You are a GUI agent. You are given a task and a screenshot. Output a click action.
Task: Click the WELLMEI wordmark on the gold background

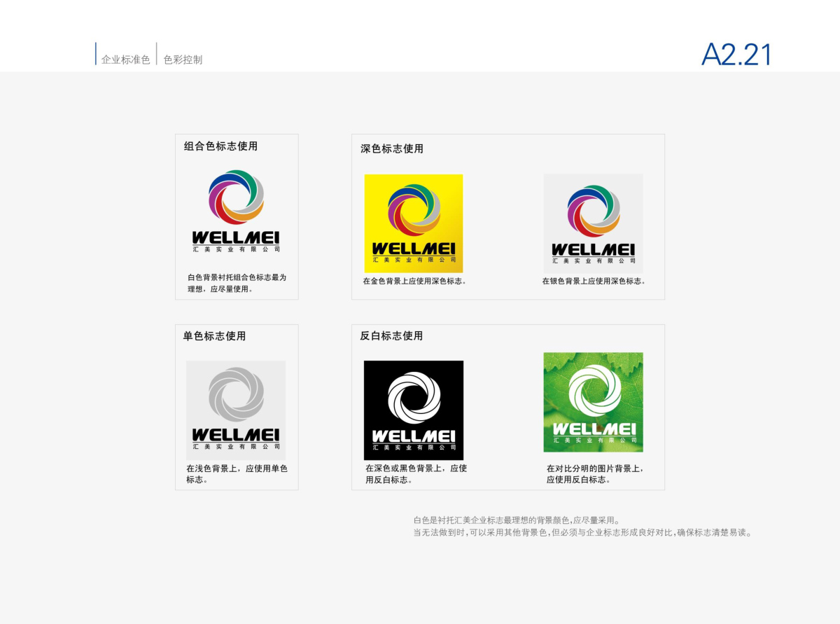(x=414, y=249)
